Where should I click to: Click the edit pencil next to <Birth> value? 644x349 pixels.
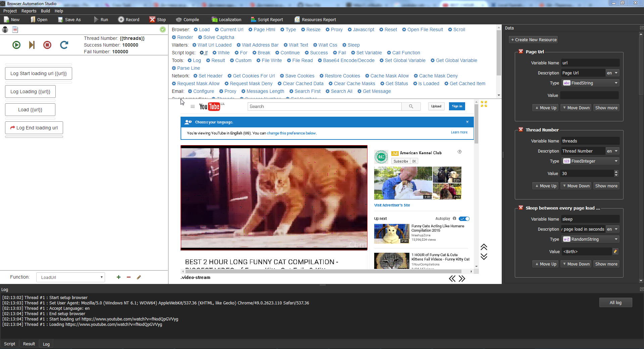pyautogui.click(x=615, y=251)
